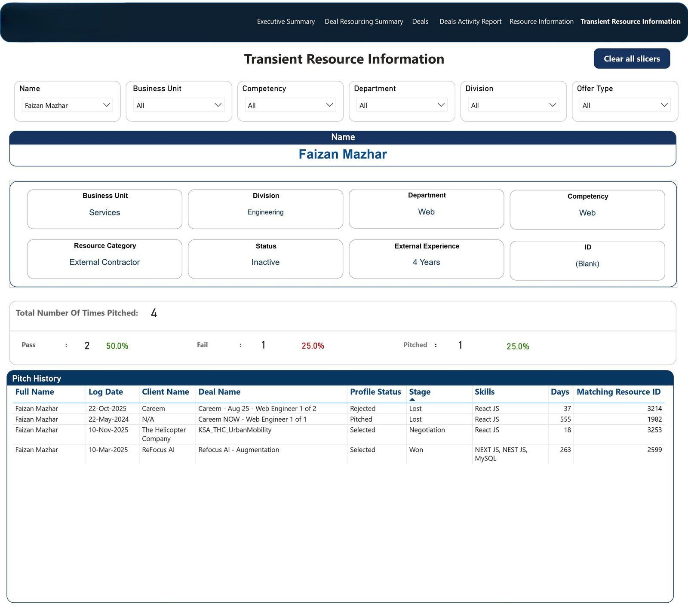
Task: Switch to the Deals tab
Action: click(x=420, y=21)
